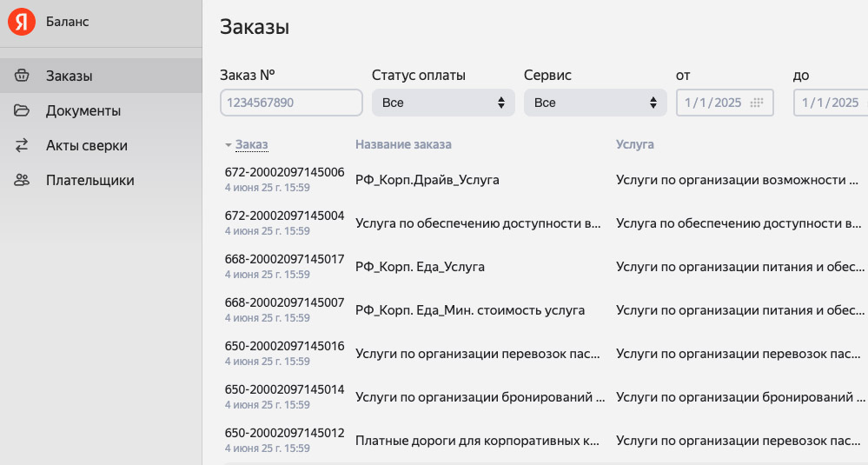The width and height of the screenshot is (868, 465).
Task: Expand the Сервис dropdown
Action: coord(595,103)
